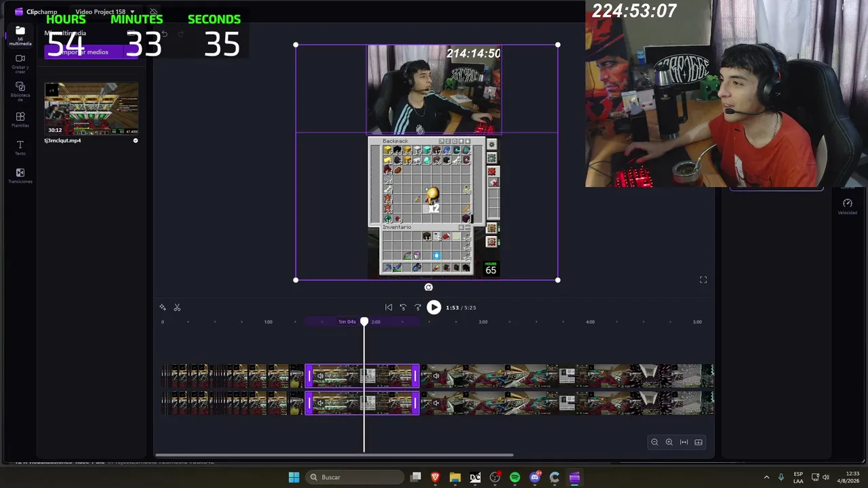Open Discord from the taskbar
The height and width of the screenshot is (488, 868).
click(x=535, y=477)
